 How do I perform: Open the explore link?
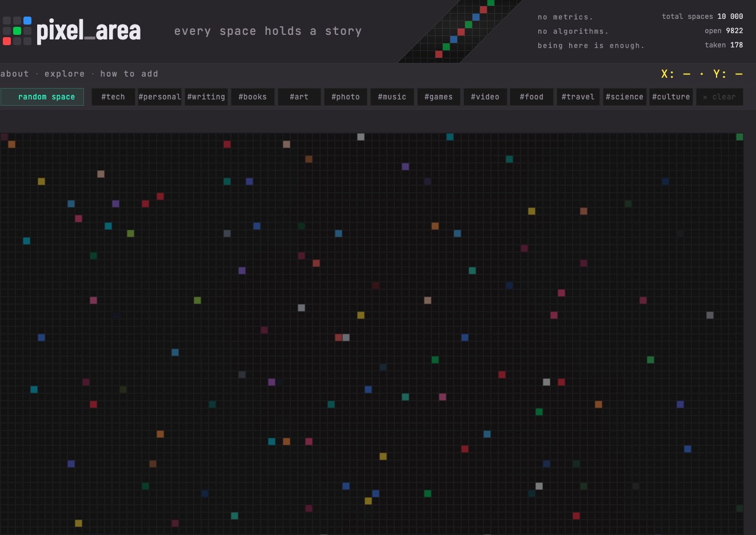[65, 74]
